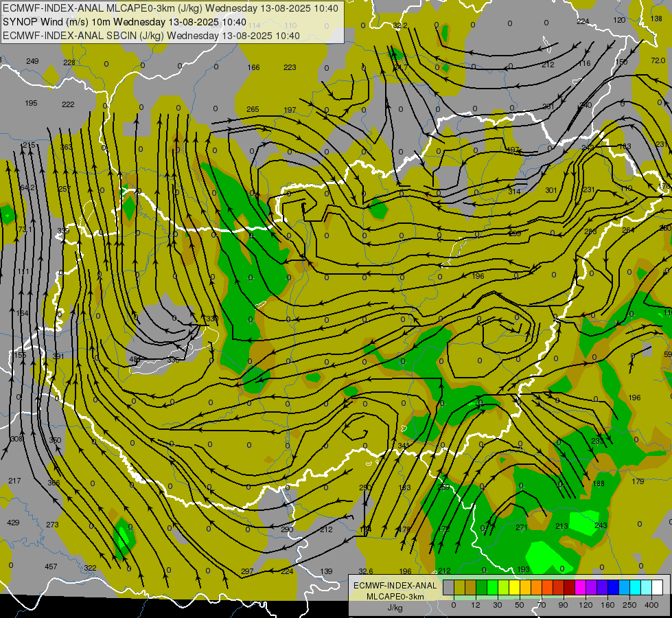This screenshot has height=618, width=672.
Task: Click the value 166
Action: click(254, 67)
